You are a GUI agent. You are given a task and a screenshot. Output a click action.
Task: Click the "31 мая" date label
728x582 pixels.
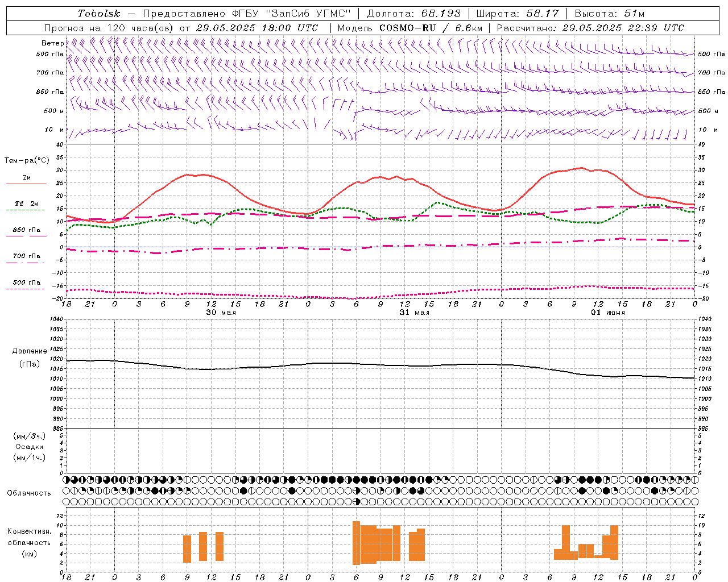(x=414, y=312)
